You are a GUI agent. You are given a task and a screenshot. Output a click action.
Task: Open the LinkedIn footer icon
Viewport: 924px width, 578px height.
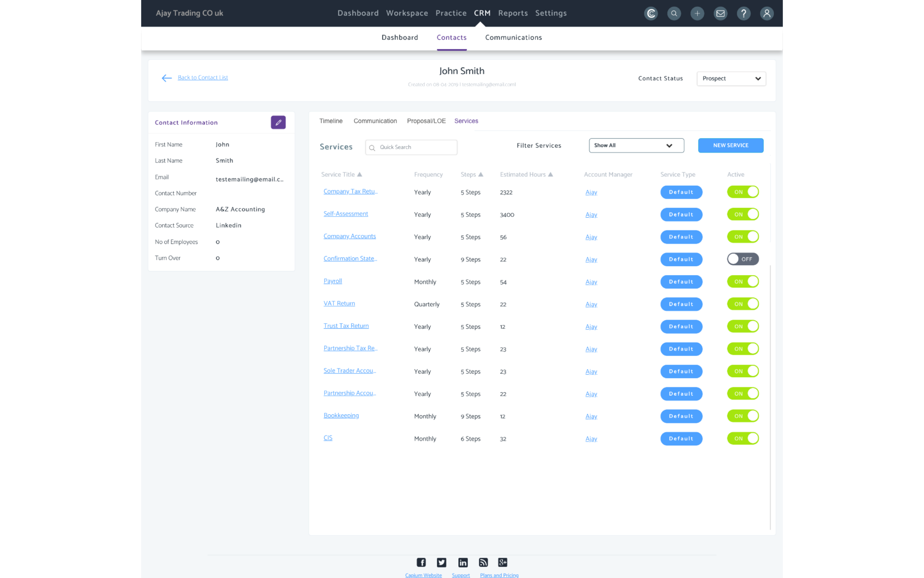[x=463, y=562]
